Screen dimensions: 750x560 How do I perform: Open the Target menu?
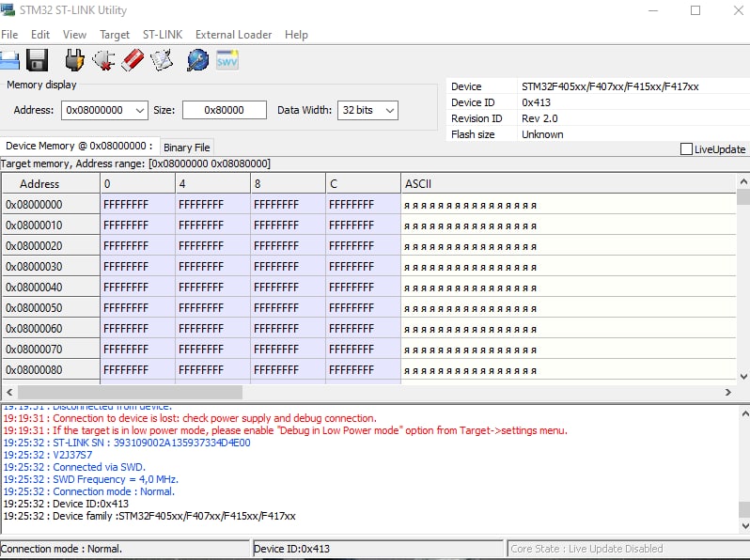(115, 35)
